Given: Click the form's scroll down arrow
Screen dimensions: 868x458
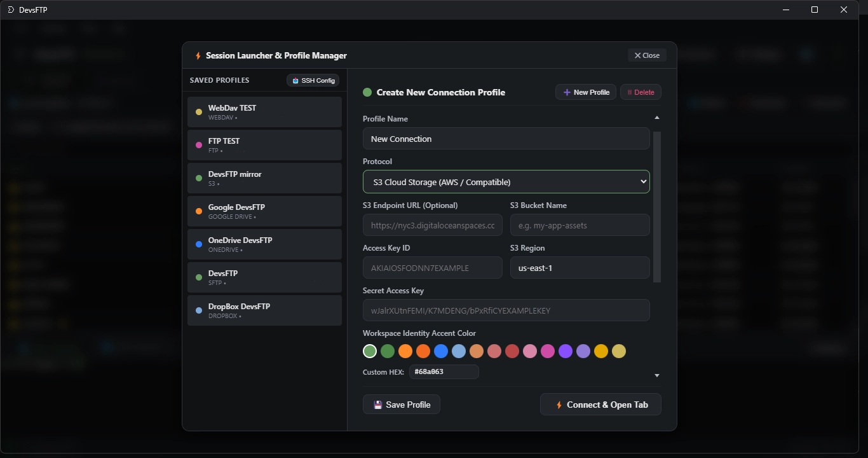Looking at the screenshot, I should click(x=657, y=376).
